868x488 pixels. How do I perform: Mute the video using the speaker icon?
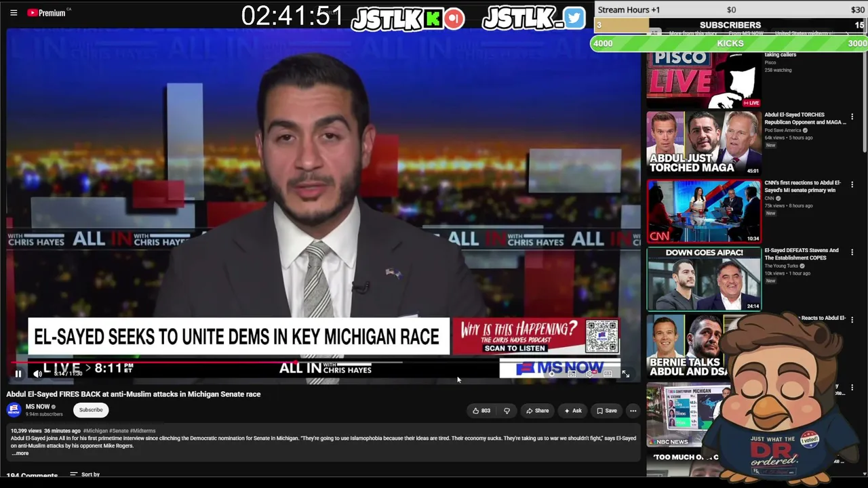(x=38, y=373)
